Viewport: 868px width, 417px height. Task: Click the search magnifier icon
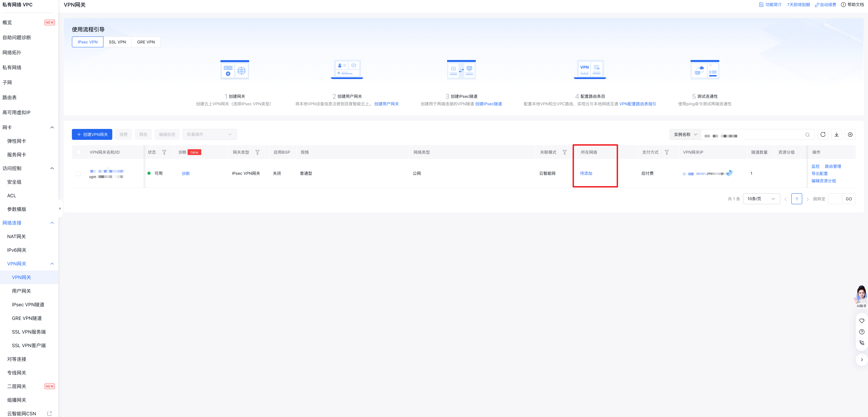click(807, 135)
